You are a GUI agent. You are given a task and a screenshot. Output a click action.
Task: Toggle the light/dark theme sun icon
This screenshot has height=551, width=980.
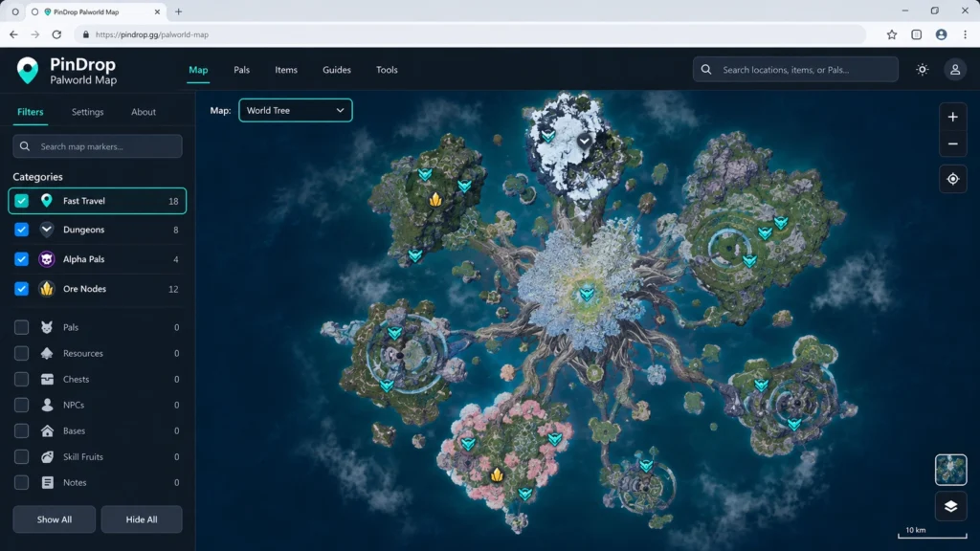click(x=922, y=70)
